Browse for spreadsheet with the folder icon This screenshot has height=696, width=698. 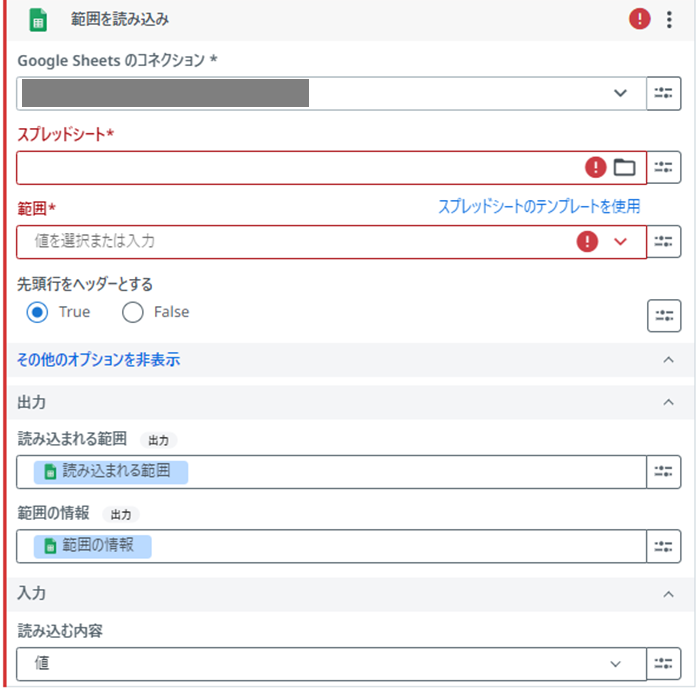pos(624,167)
